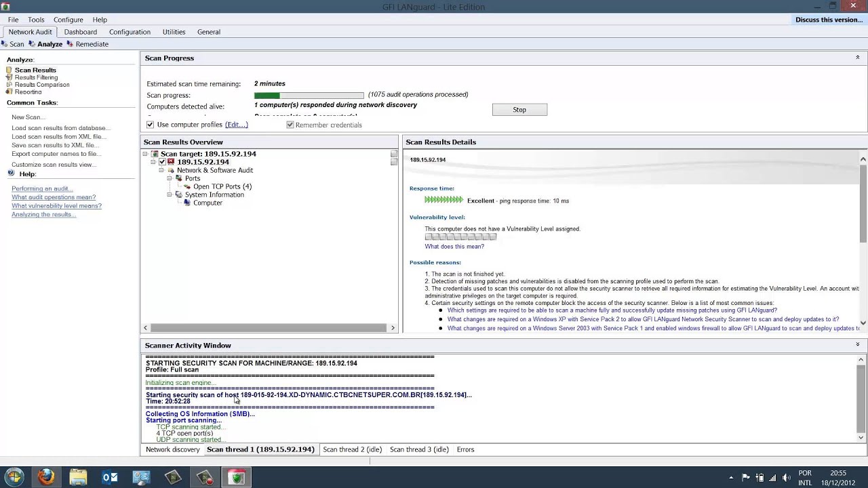Click the scan progress bar
The height and width of the screenshot is (488, 868).
tap(309, 96)
